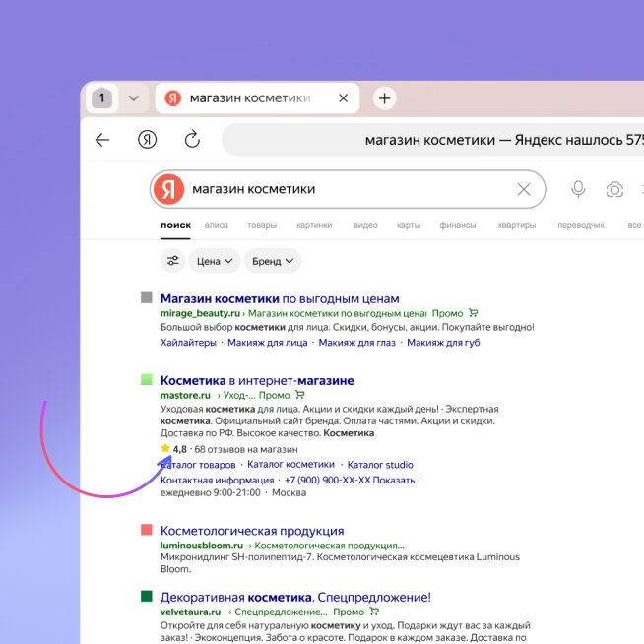644x644 pixels.
Task: Focus the search field containing магазин косметики
Action: pos(348,189)
